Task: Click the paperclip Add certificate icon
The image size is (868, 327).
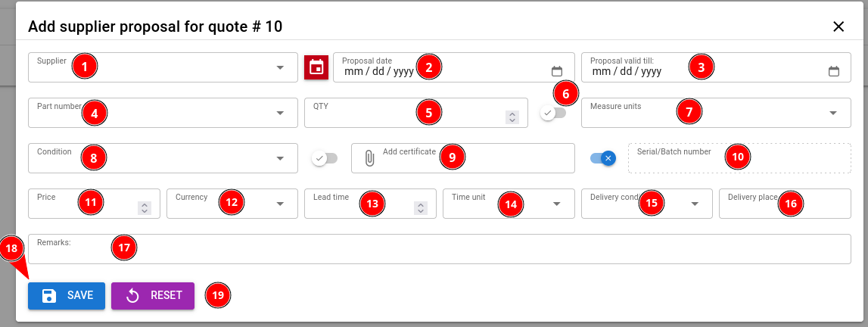Action: tap(369, 158)
